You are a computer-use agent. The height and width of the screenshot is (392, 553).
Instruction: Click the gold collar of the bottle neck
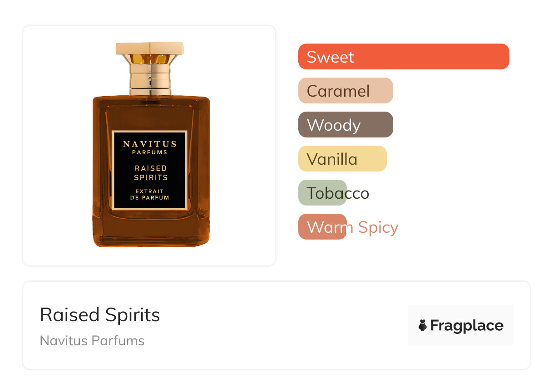[149, 77]
